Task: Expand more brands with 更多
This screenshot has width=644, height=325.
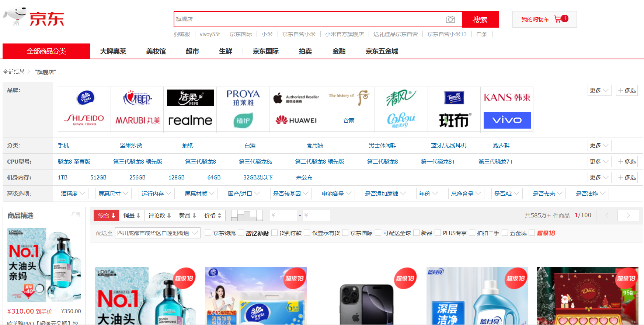Action: click(599, 90)
